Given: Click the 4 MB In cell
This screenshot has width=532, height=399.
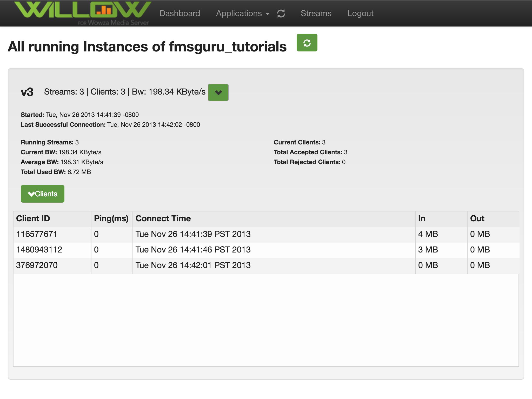Looking at the screenshot, I should pyautogui.click(x=428, y=234).
